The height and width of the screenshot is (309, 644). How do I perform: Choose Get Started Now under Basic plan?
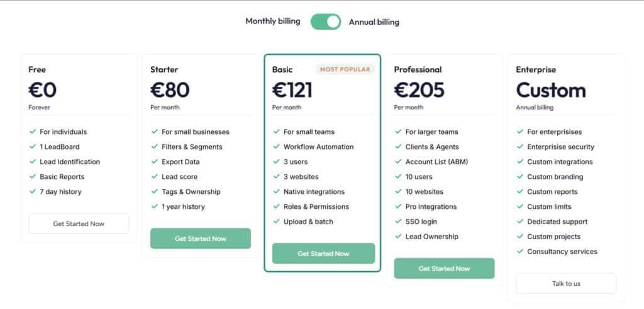[323, 254]
